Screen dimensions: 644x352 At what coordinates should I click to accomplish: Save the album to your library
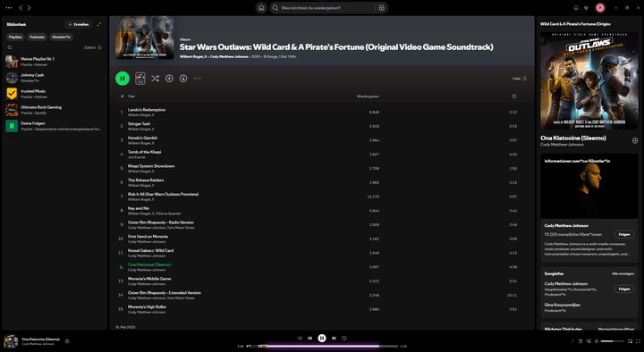(x=169, y=79)
